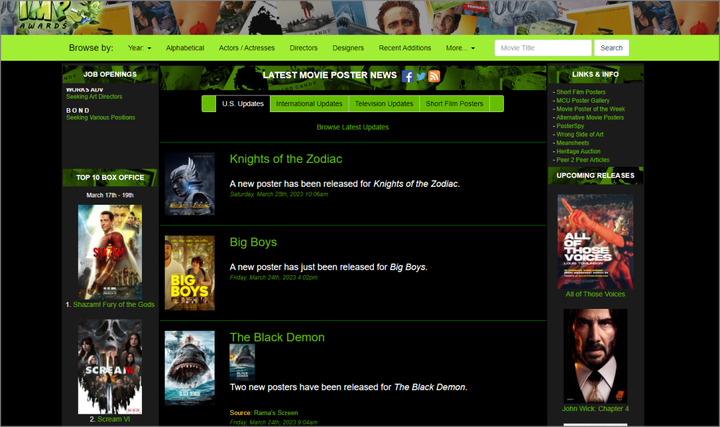Open the PosterSpy link

[x=570, y=126]
